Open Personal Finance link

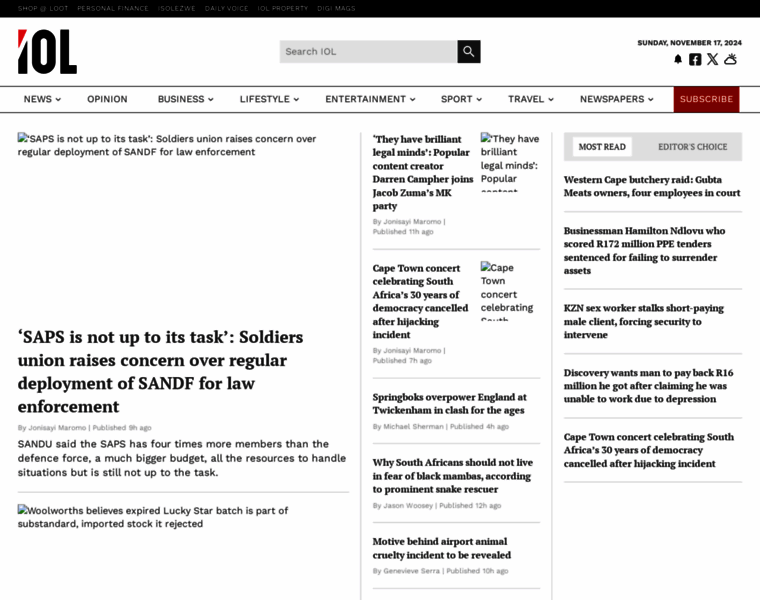113,8
